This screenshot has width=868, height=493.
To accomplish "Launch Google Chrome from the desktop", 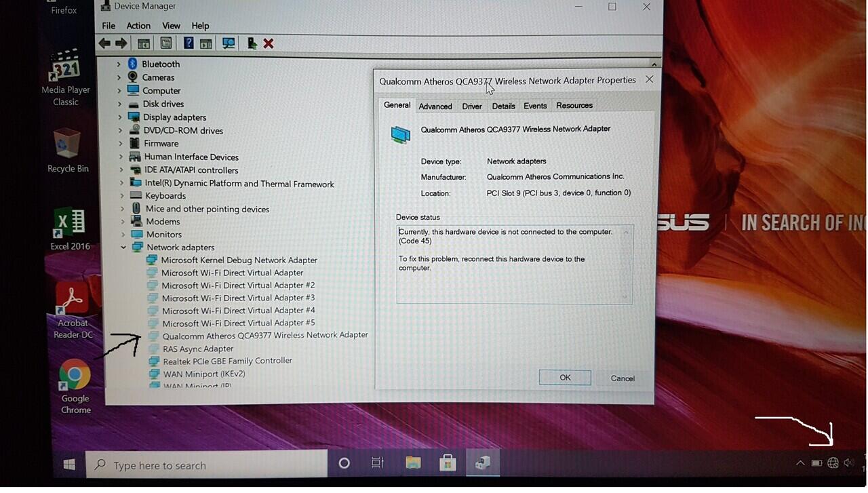I will 75,387.
